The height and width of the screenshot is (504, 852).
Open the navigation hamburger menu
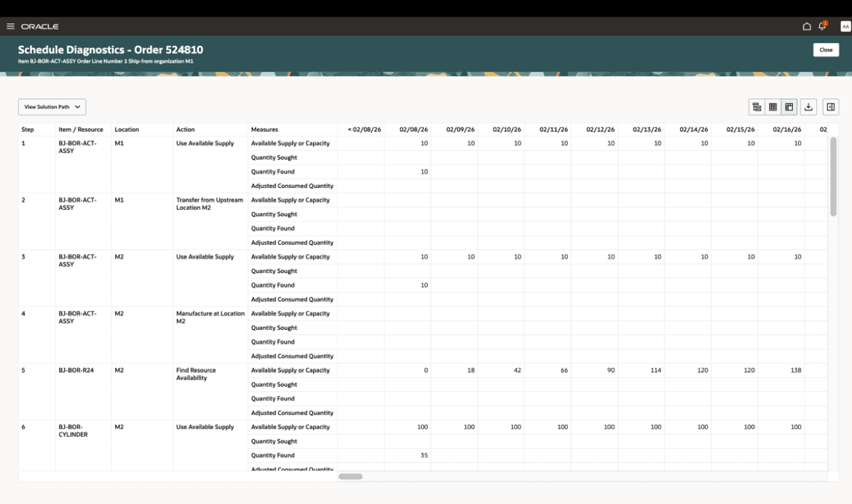(10, 26)
